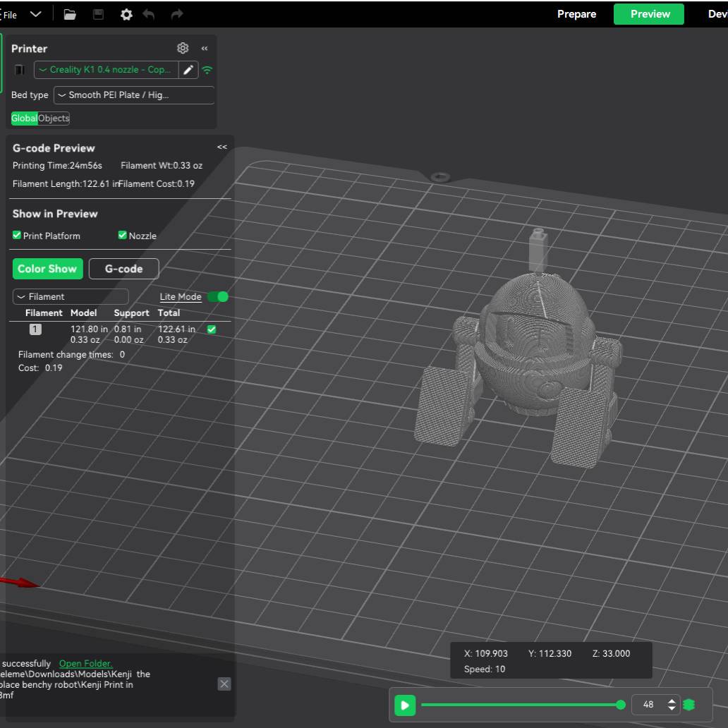Collapse the G-code Preview panel
Screen dimensions: 728x728
point(222,147)
